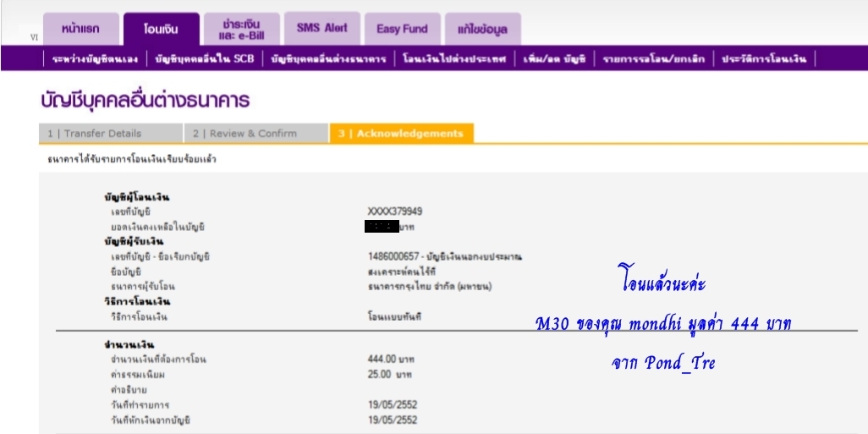The height and width of the screenshot is (434, 868).
Task: Click the ยอดเงินคงเหลือในบัญชี label
Action: [157, 227]
